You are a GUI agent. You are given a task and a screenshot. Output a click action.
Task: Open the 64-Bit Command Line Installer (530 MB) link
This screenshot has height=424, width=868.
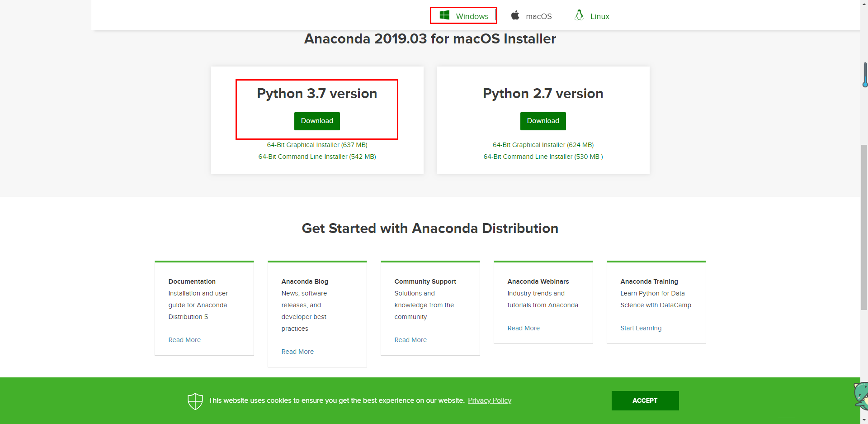pyautogui.click(x=542, y=157)
